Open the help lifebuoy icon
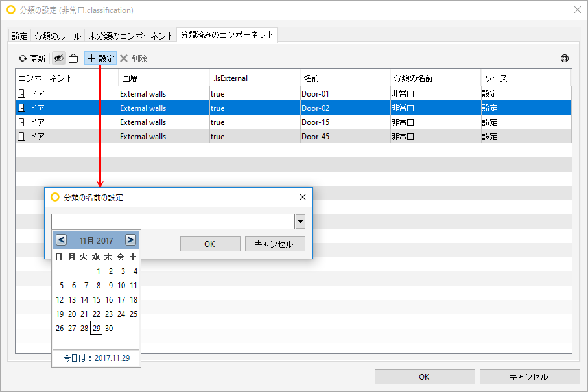Viewport: 588px width, 392px height. (x=565, y=58)
